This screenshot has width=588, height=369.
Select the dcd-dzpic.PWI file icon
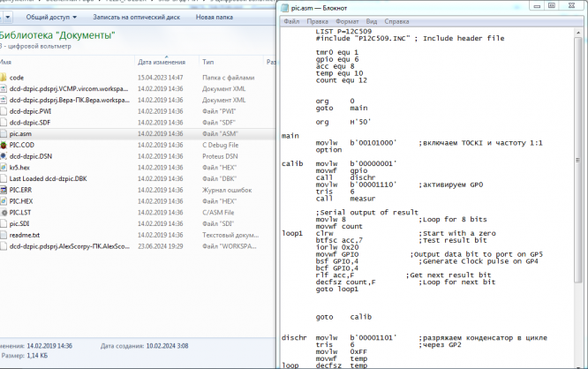(x=4, y=111)
